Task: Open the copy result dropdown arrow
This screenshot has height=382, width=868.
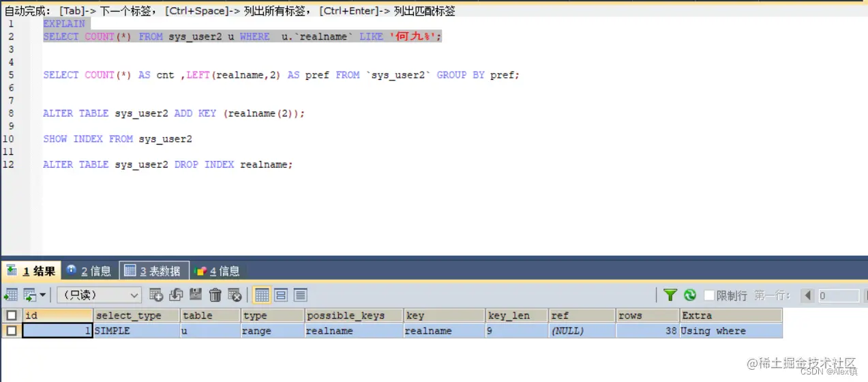Action: pyautogui.click(x=42, y=295)
